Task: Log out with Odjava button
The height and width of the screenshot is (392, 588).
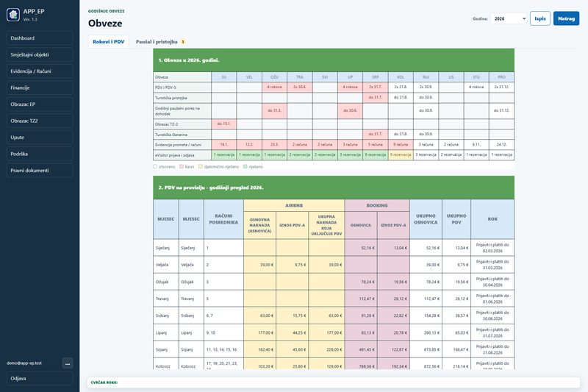Action: (40, 378)
